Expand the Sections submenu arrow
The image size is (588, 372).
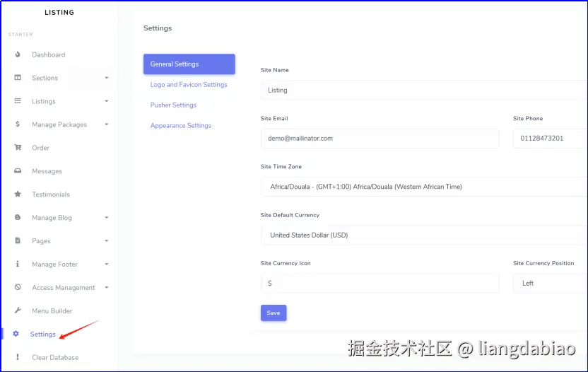pyautogui.click(x=107, y=78)
